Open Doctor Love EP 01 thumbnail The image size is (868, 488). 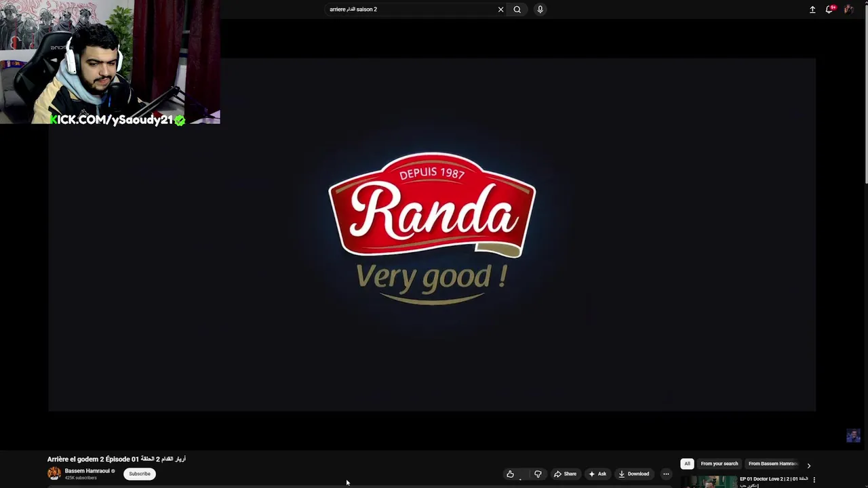(709, 482)
